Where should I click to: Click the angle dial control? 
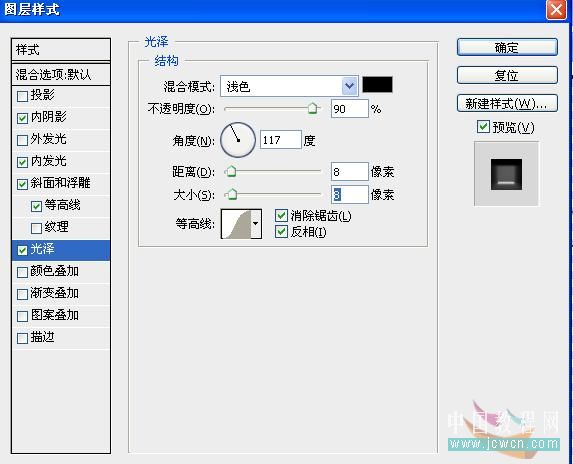click(x=238, y=140)
